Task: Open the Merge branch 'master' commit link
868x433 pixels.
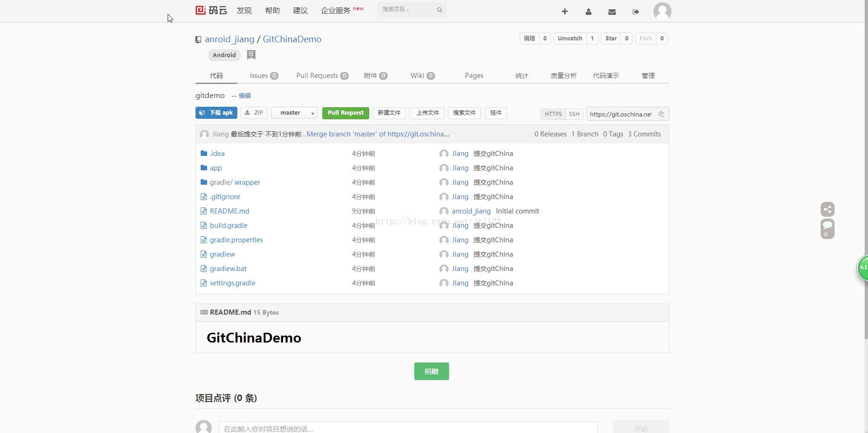Action: pos(378,134)
